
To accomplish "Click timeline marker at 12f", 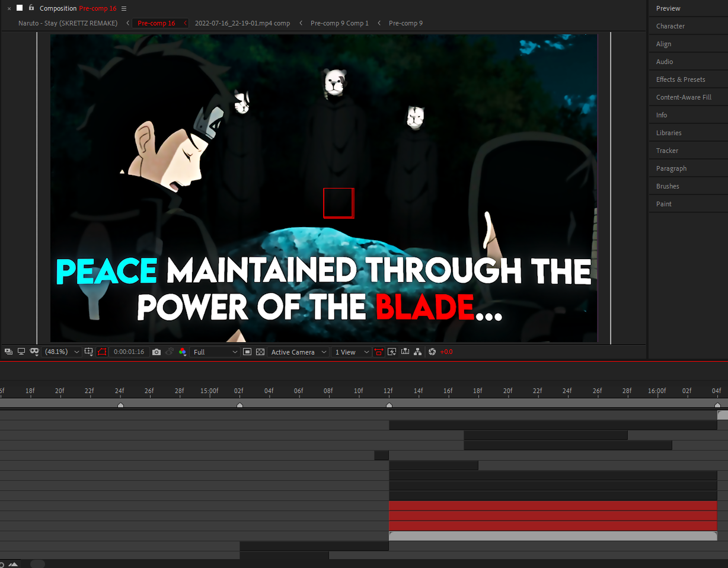I will [389, 406].
